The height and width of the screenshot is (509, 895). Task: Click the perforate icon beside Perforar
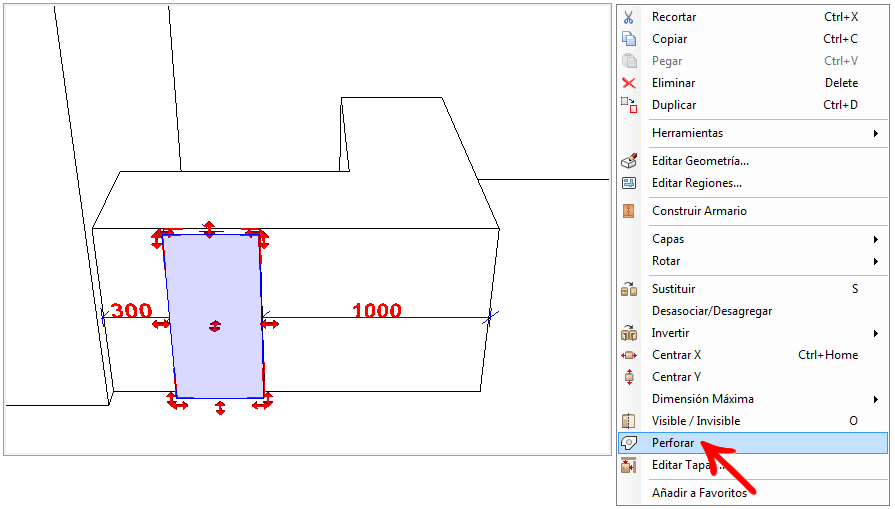click(628, 443)
